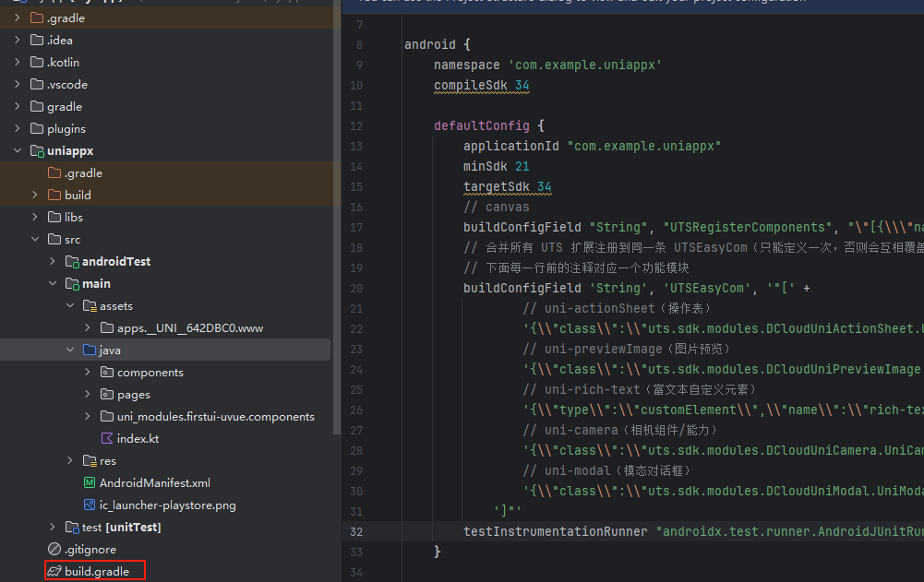This screenshot has height=582, width=924.
Task: Select the uniappx module icon
Action: click(x=37, y=151)
